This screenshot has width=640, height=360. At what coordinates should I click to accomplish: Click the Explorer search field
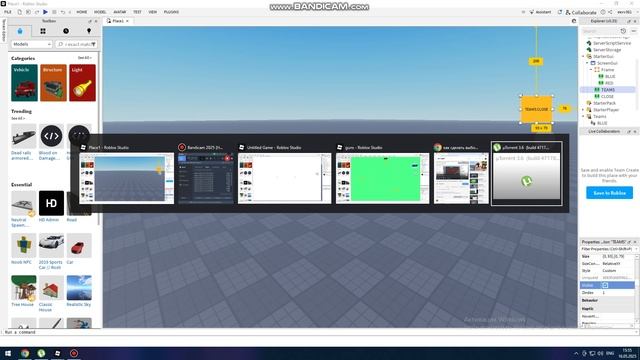click(599, 31)
